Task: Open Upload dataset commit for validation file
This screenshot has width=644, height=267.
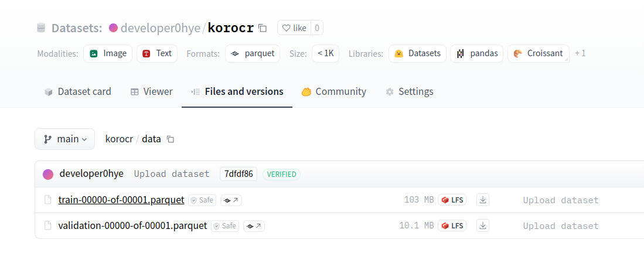Action: point(561,226)
